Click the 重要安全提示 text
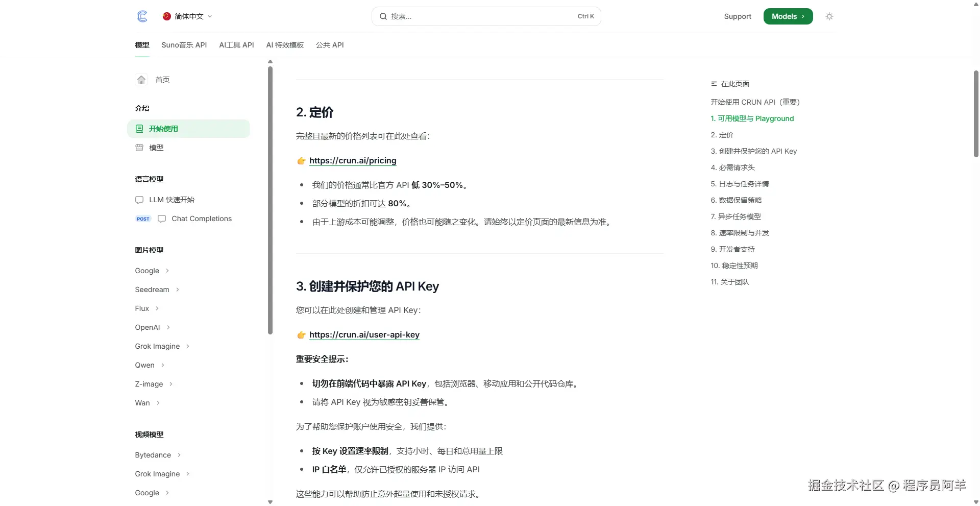 coord(322,359)
